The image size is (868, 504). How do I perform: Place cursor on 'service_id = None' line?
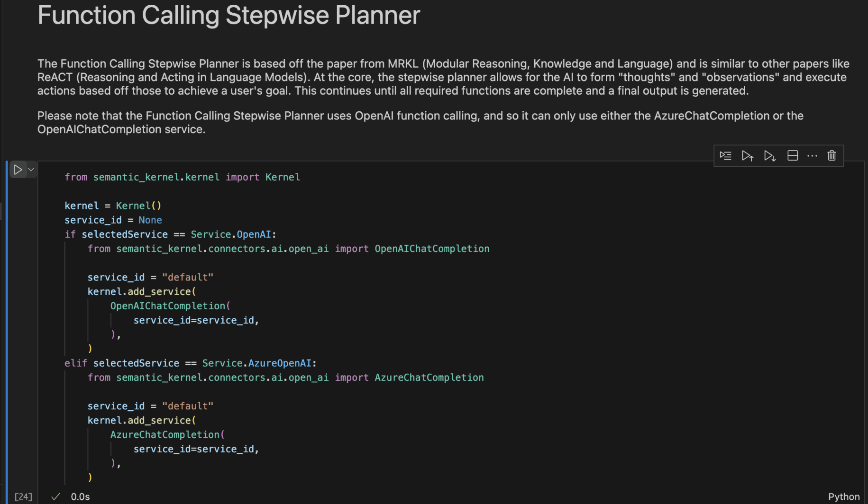tap(113, 220)
